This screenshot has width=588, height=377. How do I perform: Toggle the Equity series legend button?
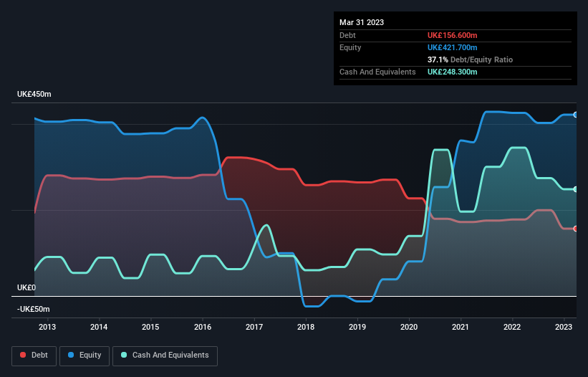85,355
